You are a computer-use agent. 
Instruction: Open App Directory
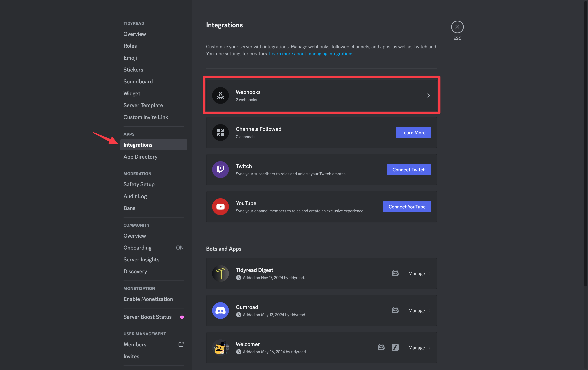(x=154, y=157)
